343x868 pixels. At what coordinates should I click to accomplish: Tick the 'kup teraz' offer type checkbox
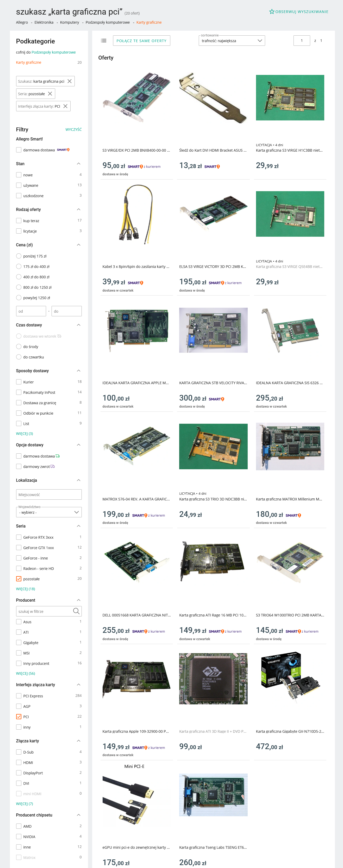pyautogui.click(x=19, y=221)
